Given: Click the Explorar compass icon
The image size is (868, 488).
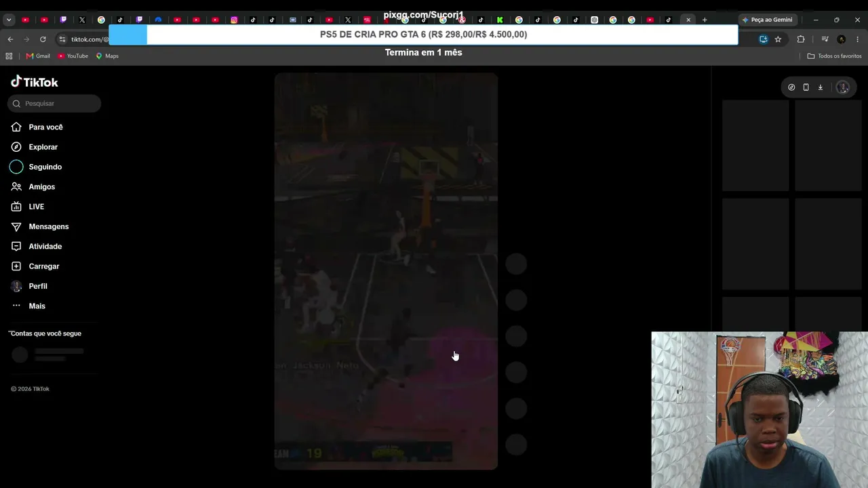Looking at the screenshot, I should coord(16,147).
